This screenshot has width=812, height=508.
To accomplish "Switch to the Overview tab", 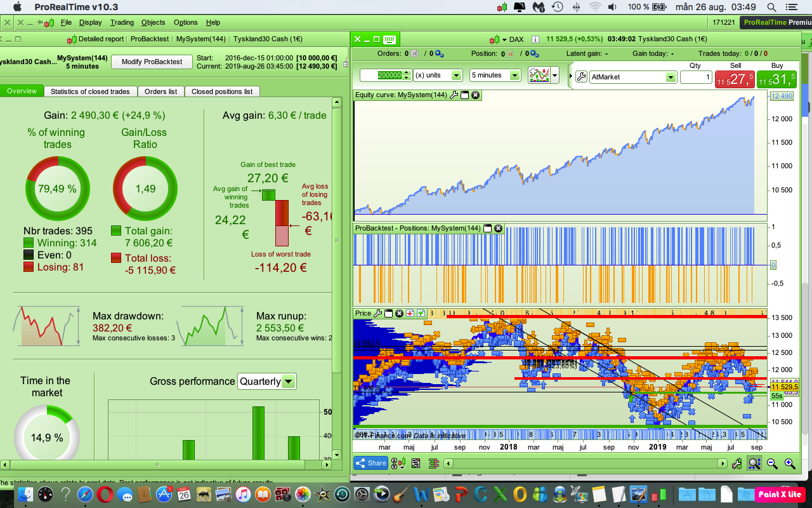I will click(x=22, y=91).
